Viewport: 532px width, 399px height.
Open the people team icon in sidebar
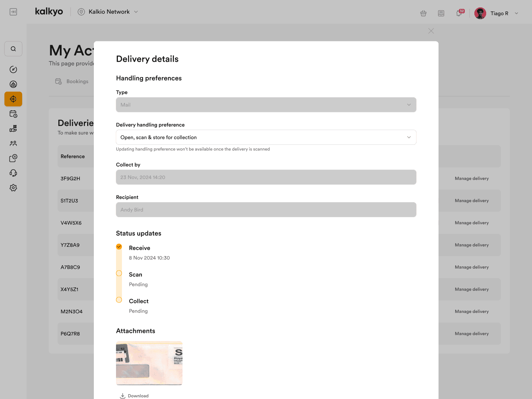click(x=13, y=143)
